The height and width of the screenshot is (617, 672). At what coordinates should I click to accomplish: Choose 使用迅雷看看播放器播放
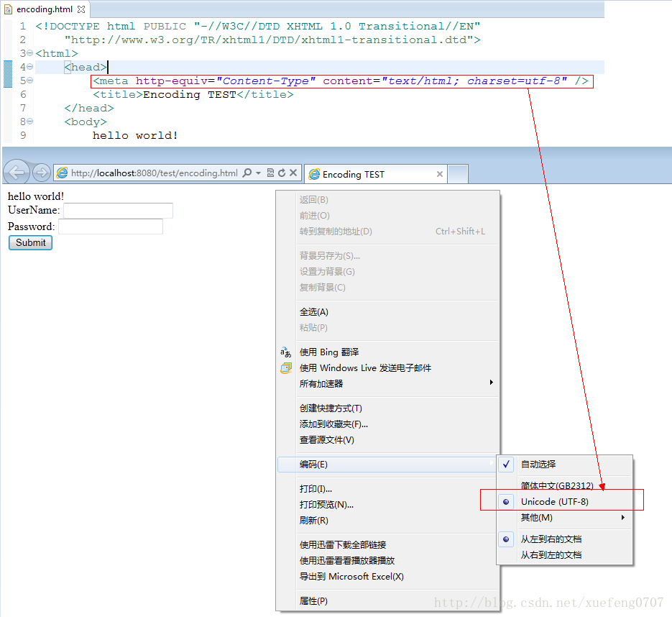tap(388, 561)
